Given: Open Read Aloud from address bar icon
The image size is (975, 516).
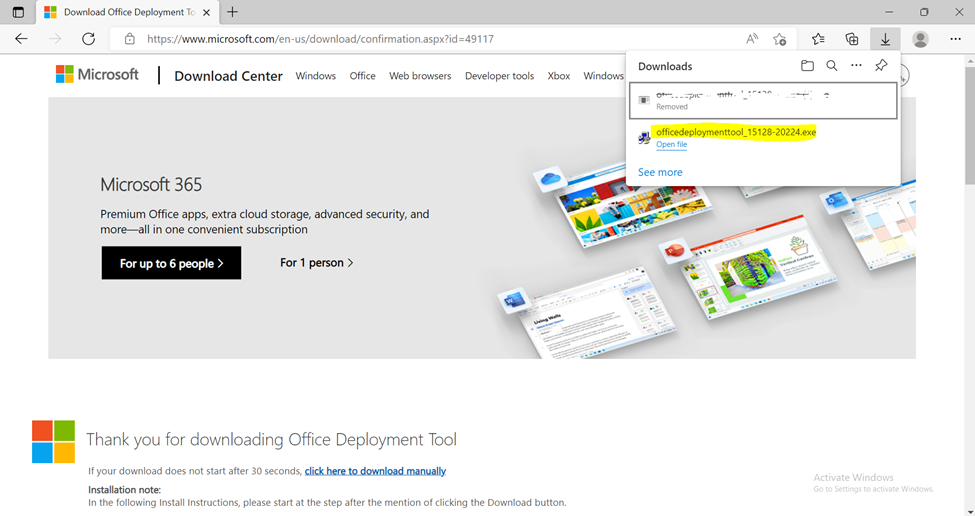Looking at the screenshot, I should click(x=752, y=39).
